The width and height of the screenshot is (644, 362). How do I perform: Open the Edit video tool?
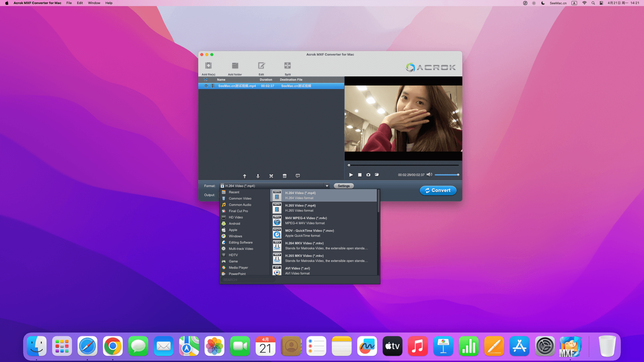point(261,66)
